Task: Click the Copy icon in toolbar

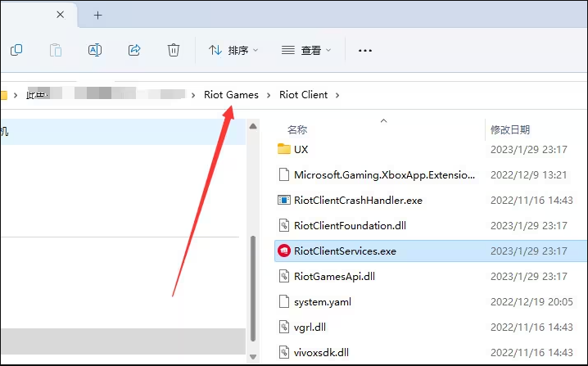Action: [x=16, y=50]
